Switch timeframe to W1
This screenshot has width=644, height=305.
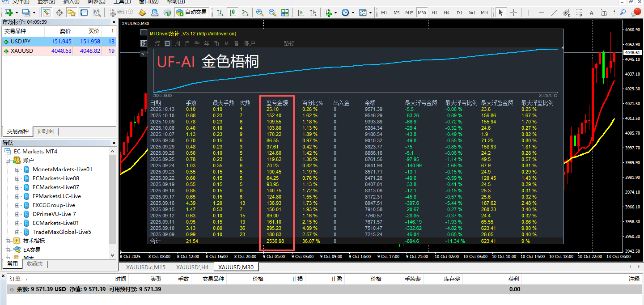(472, 13)
